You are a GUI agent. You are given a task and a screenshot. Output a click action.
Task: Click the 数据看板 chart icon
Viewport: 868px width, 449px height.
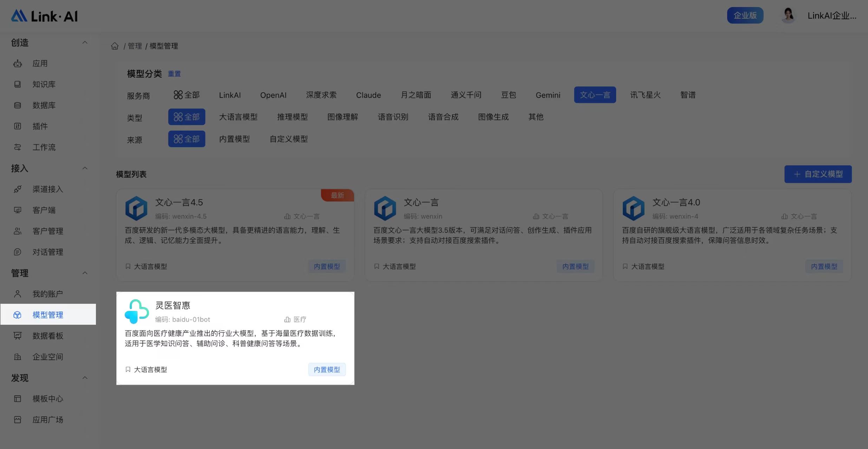pyautogui.click(x=18, y=336)
